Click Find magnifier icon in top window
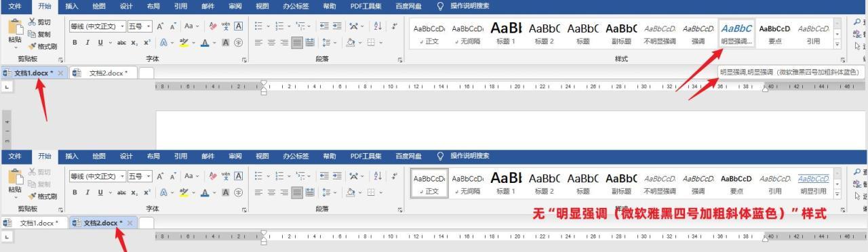Image resolution: width=868 pixels, height=252 pixels. coord(858,22)
